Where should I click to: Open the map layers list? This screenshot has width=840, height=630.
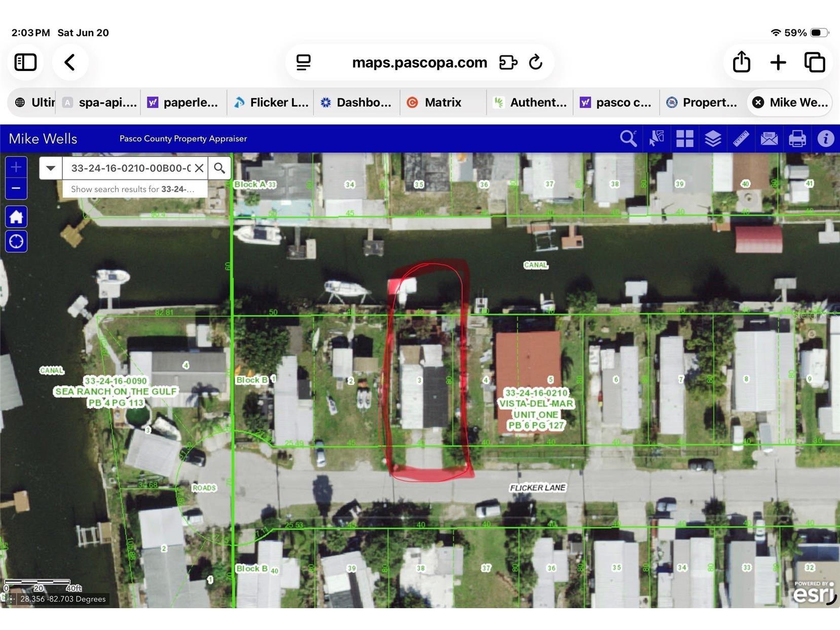tap(713, 138)
